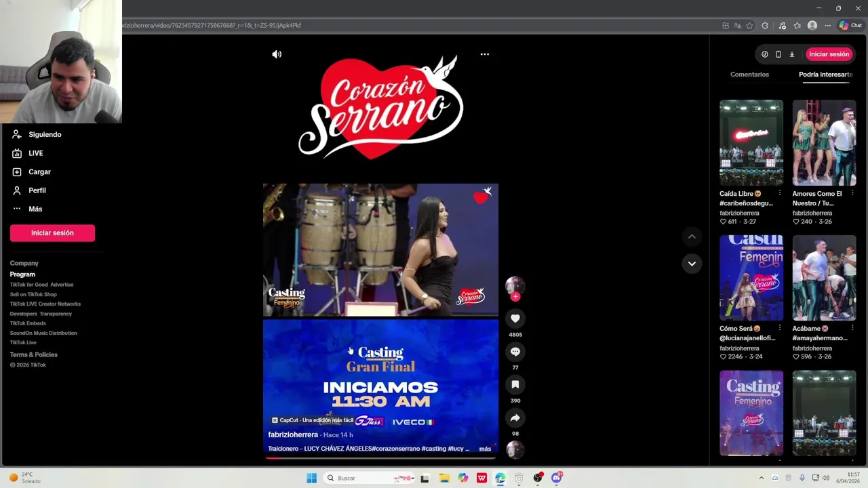
Task: Follow creator using the red plus badge
Action: click(x=515, y=297)
